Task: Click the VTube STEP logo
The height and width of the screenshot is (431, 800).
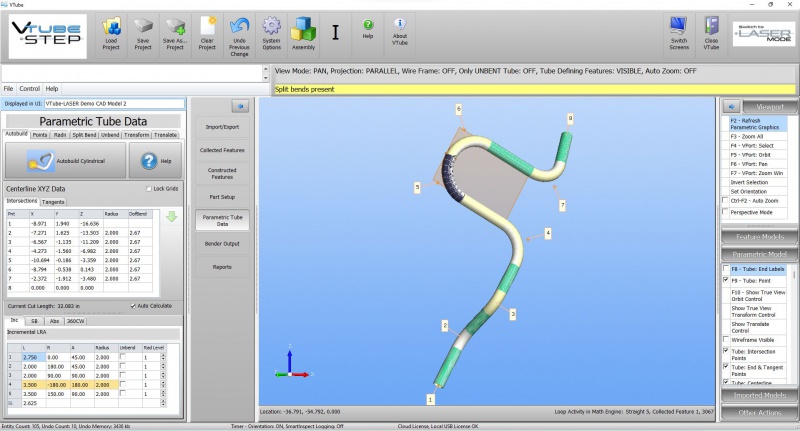Action: 48,36
